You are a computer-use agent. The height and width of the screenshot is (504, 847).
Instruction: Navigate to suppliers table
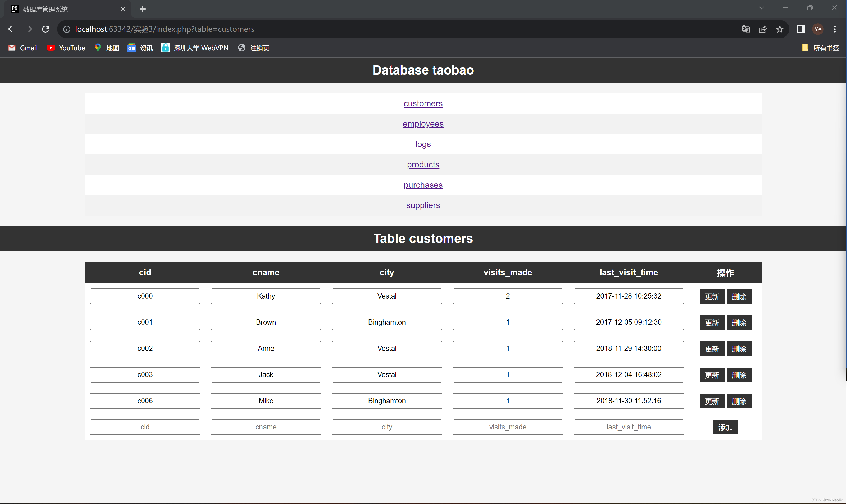(423, 205)
